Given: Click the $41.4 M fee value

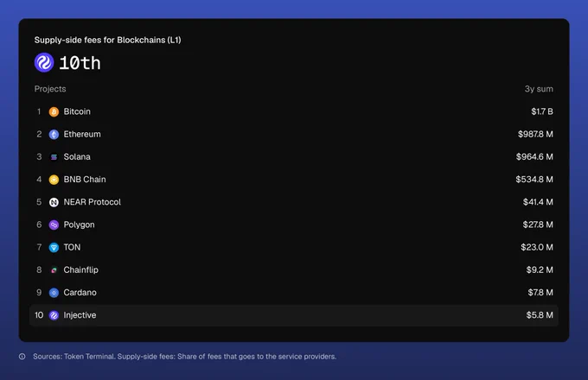Looking at the screenshot, I should click(x=538, y=202).
